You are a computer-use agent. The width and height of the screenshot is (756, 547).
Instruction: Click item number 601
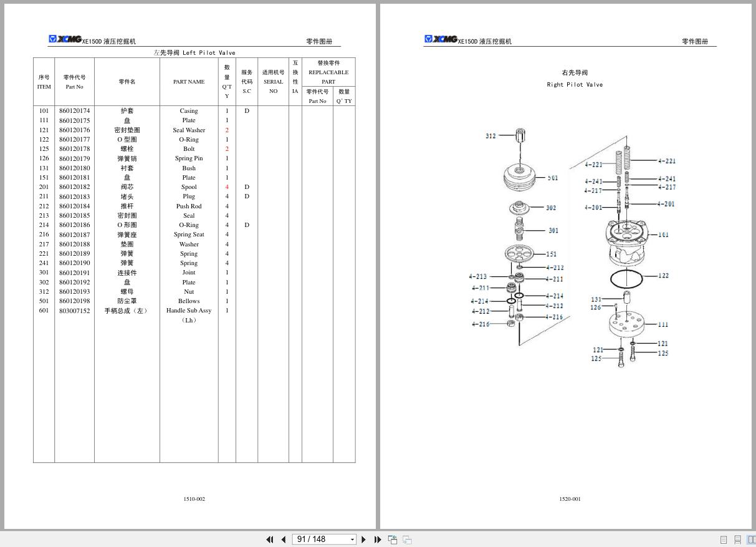44,311
